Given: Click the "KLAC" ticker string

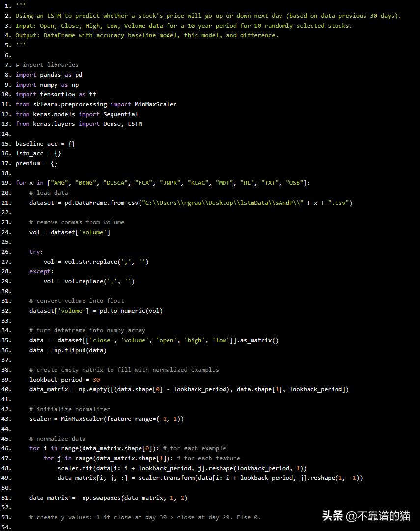Looking at the screenshot, I should (198, 183).
